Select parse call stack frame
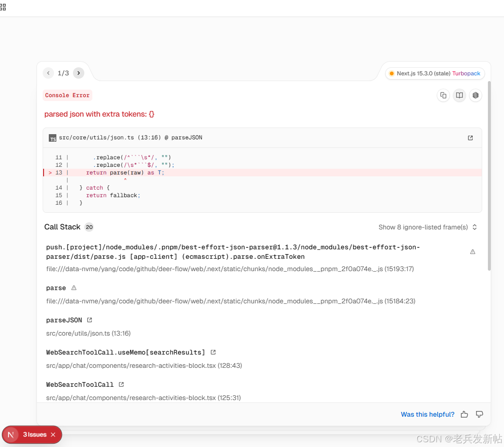 pyautogui.click(x=56, y=288)
